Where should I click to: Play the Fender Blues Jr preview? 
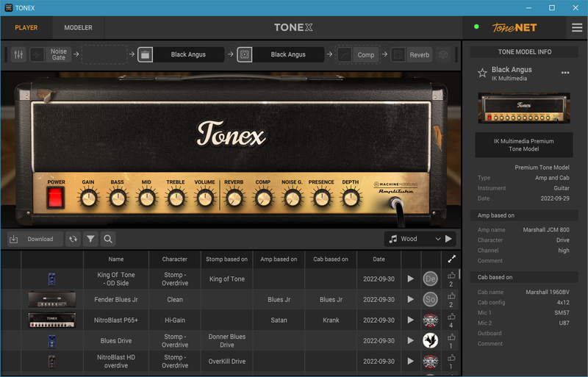pos(411,299)
